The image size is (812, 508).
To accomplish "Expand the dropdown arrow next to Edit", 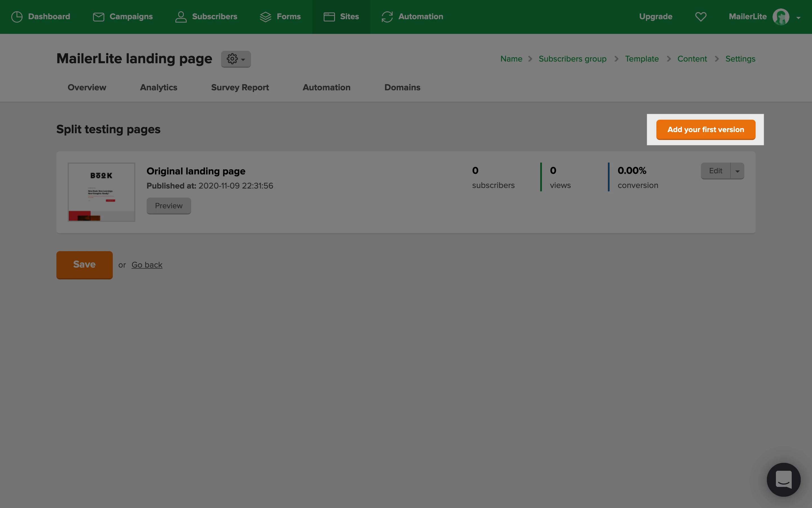I will (x=738, y=171).
